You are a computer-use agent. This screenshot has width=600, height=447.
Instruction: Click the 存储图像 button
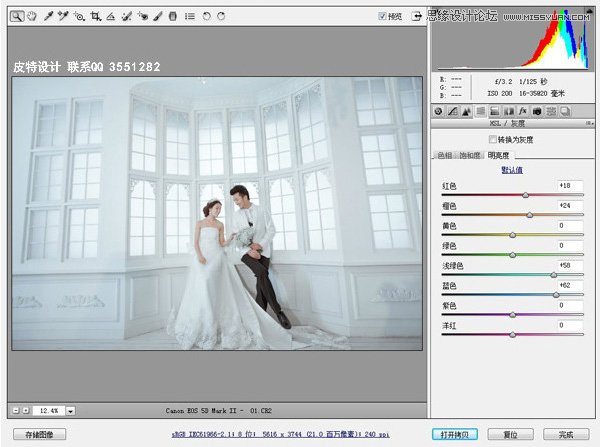[x=39, y=434]
